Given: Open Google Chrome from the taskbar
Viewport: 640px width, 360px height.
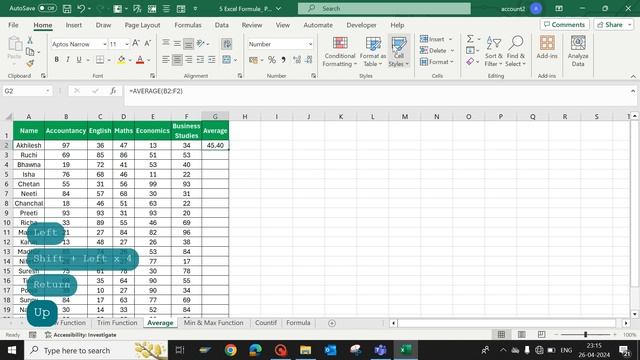Looking at the screenshot, I should tap(231, 350).
